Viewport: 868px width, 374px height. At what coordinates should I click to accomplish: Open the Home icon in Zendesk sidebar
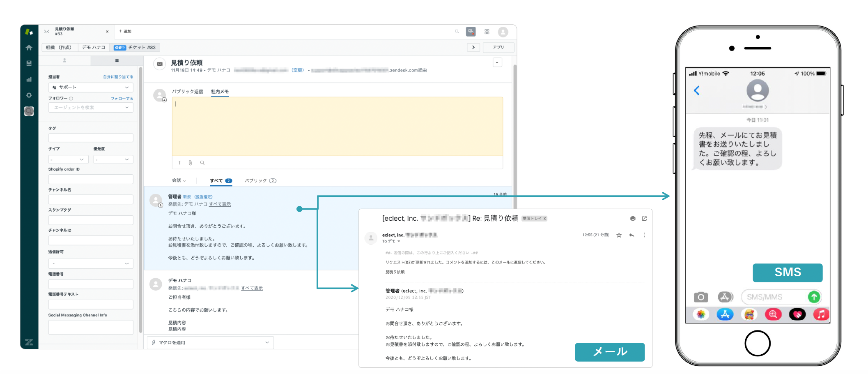29,48
